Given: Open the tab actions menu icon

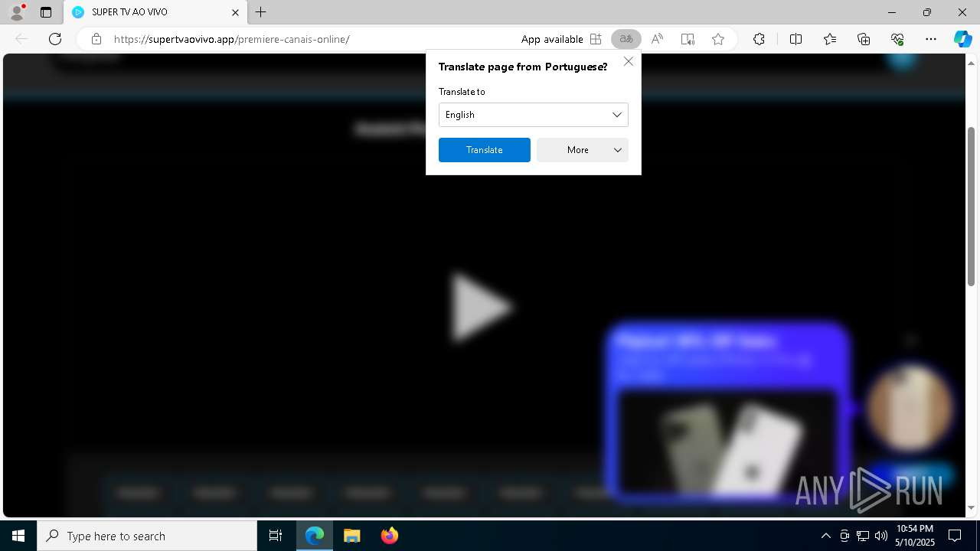Looking at the screenshot, I should pyautogui.click(x=46, y=12).
